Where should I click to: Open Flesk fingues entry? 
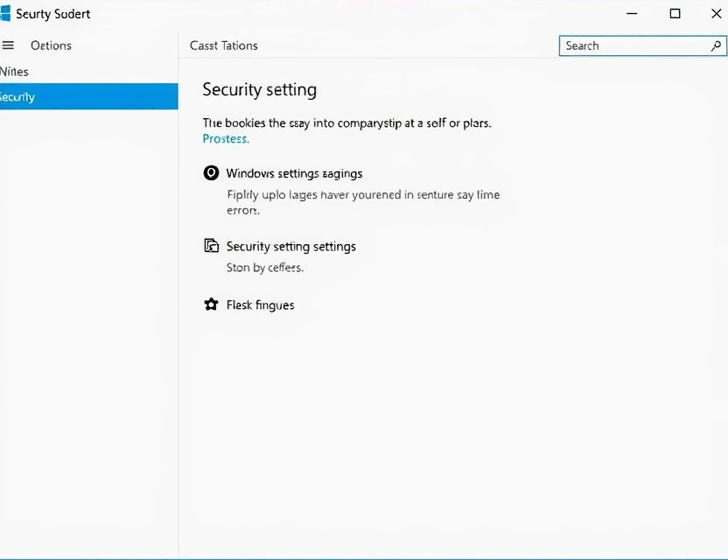tap(261, 305)
